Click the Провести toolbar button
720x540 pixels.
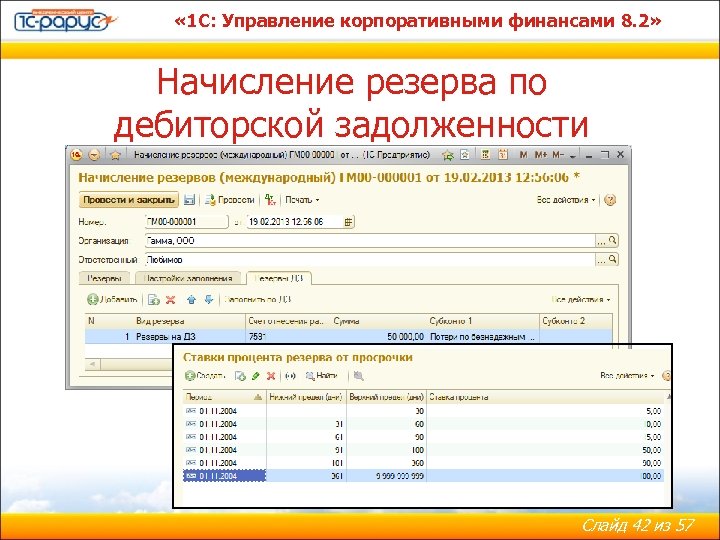230,200
